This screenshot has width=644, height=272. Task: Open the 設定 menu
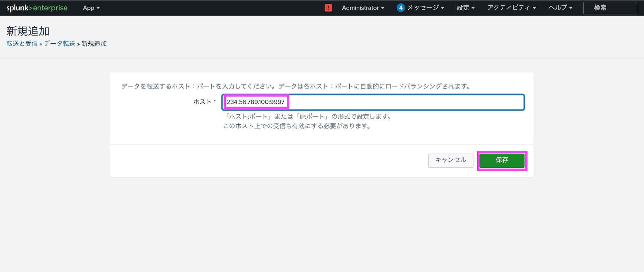point(466,8)
